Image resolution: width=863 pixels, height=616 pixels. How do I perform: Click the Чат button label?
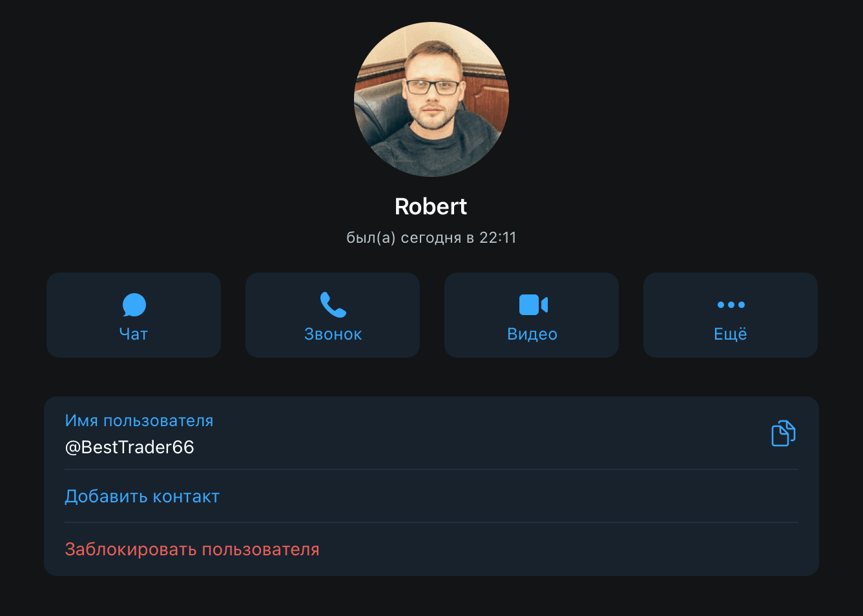click(134, 334)
